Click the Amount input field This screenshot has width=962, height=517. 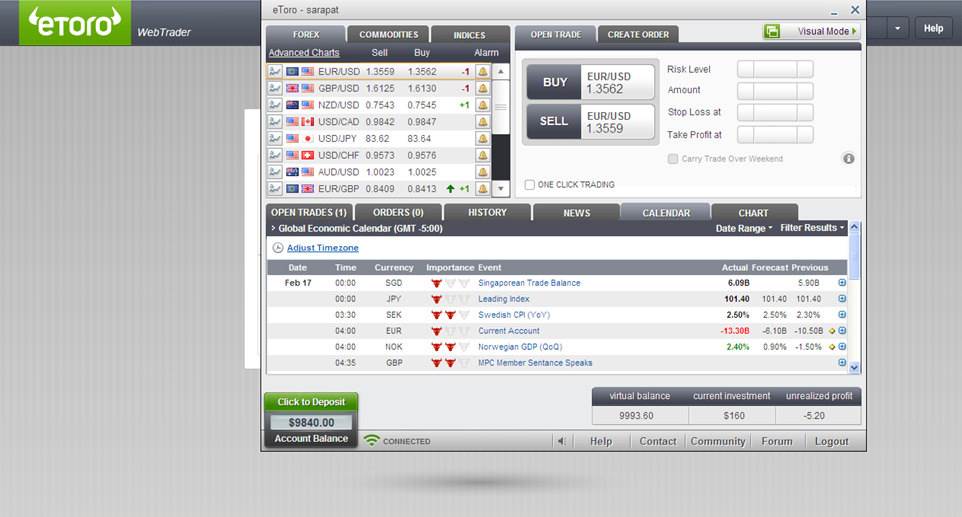click(x=775, y=91)
